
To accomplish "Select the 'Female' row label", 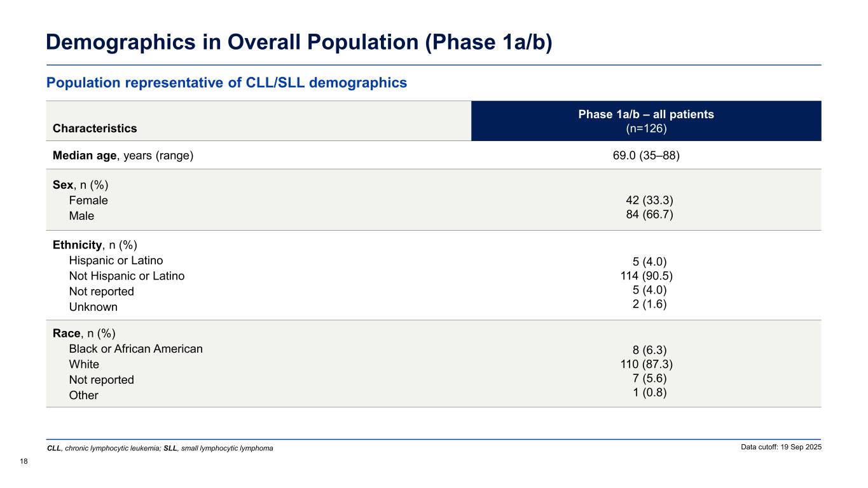I will click(88, 201).
